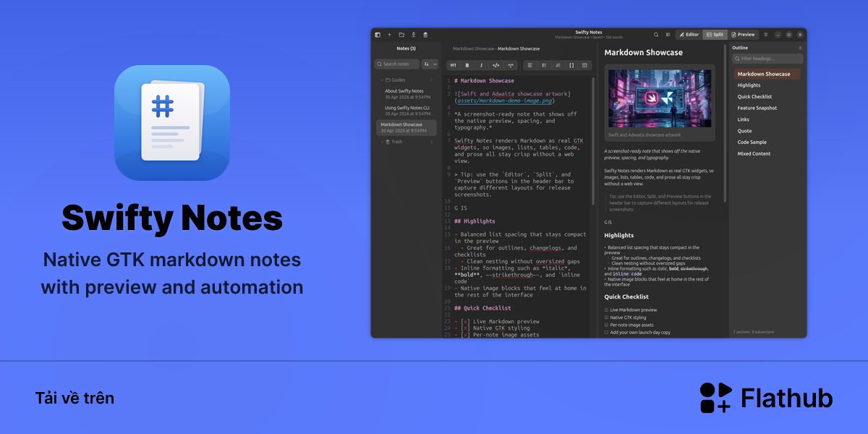This screenshot has width=868, height=434.
Task: Click the link insert toolbar icon
Action: pos(511,65)
